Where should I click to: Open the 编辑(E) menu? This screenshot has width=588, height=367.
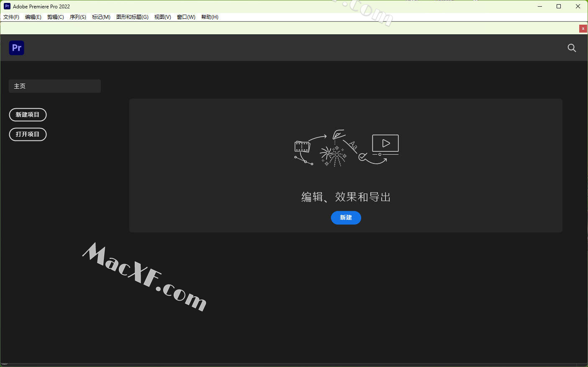(x=33, y=17)
